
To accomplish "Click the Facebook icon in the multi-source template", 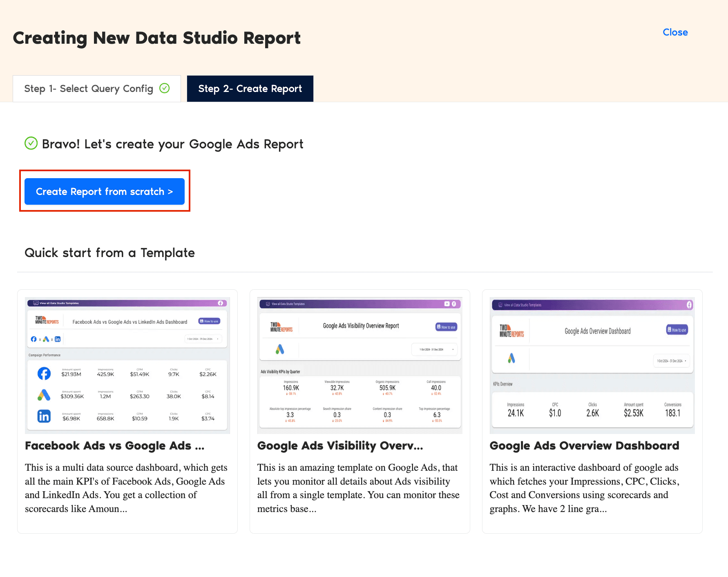I will point(33,339).
